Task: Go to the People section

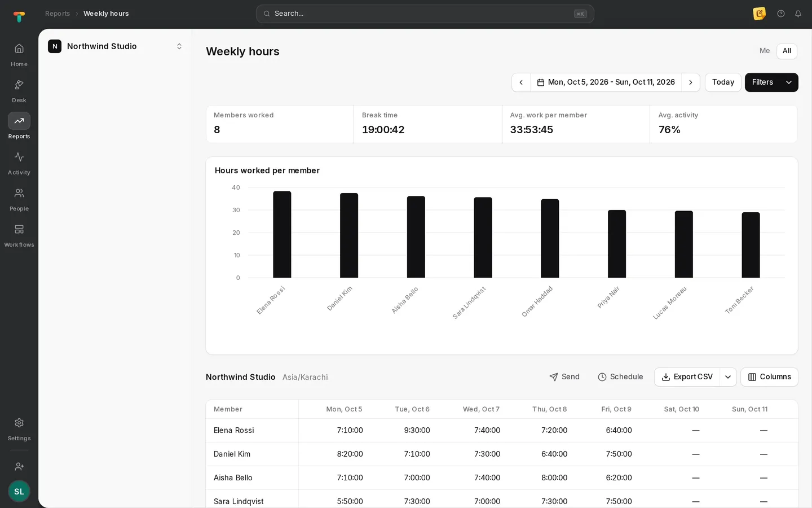Action: click(x=19, y=199)
